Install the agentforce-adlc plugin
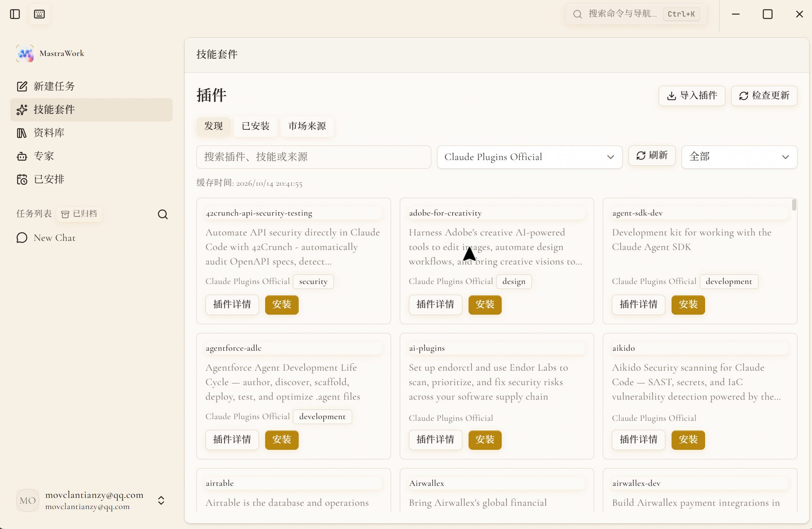812x529 pixels. pyautogui.click(x=282, y=440)
